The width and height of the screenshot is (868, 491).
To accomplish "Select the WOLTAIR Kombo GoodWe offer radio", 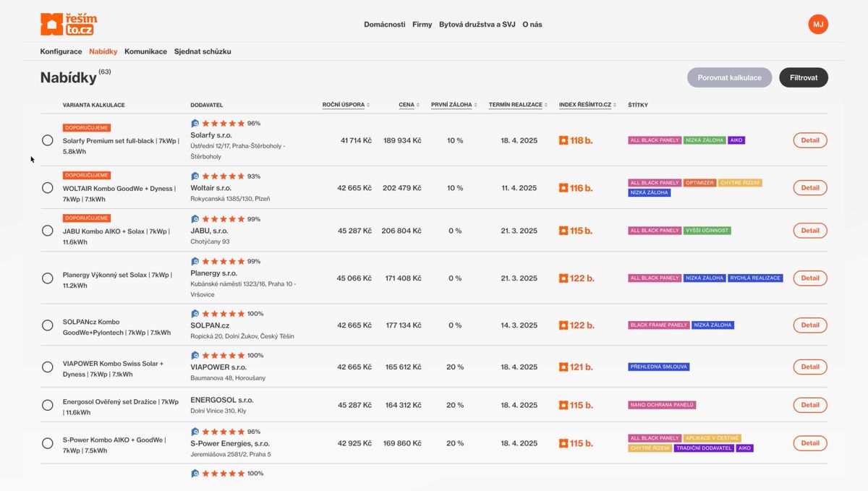I will coord(48,187).
